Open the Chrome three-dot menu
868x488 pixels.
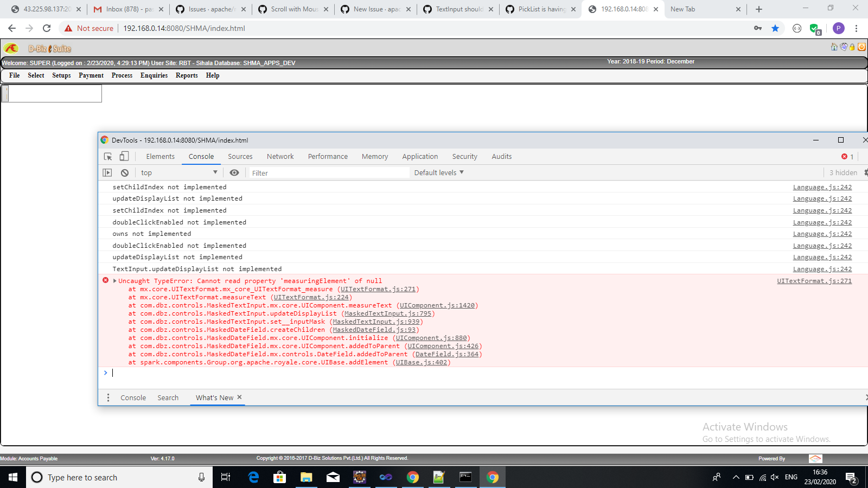pyautogui.click(x=857, y=28)
